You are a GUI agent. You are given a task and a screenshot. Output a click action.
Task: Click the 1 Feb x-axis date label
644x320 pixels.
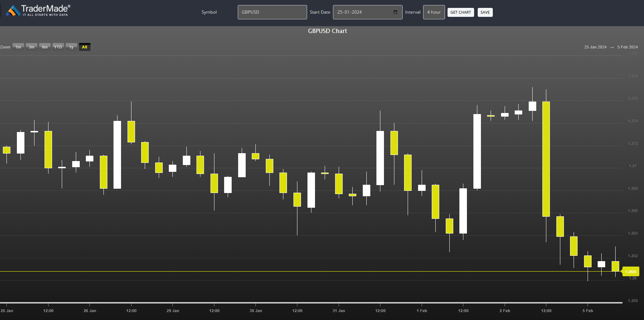(x=422, y=311)
